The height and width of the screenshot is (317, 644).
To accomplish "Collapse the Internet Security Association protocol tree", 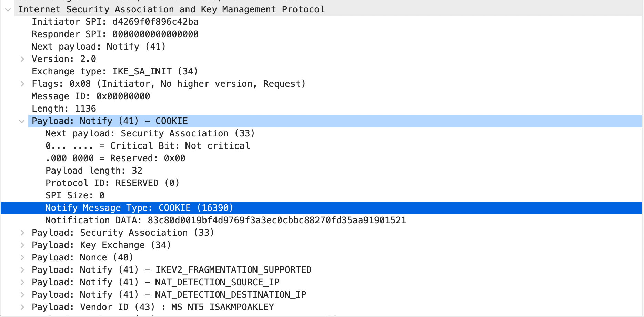I will [8, 10].
